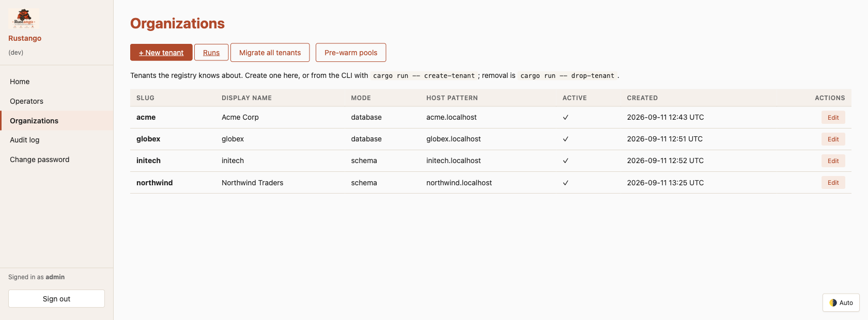
Task: Click 'Acme Corp' display name
Action: pos(240,117)
